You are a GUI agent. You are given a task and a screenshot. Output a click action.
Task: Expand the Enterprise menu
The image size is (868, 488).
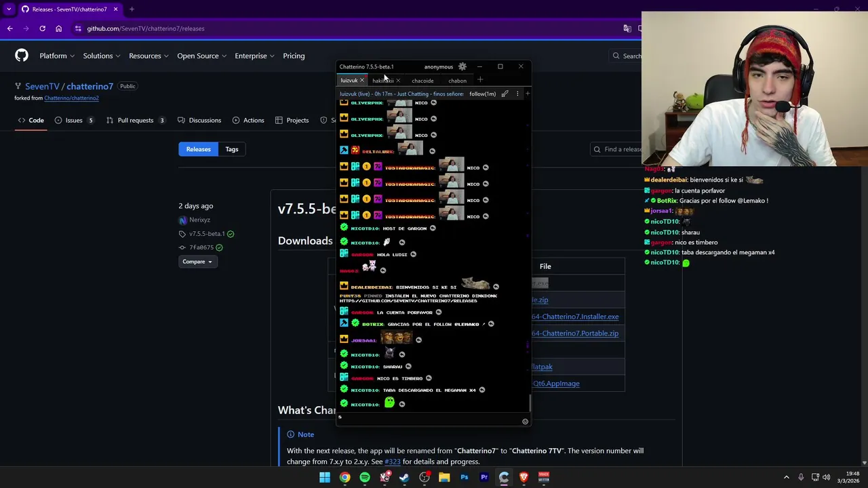point(254,56)
